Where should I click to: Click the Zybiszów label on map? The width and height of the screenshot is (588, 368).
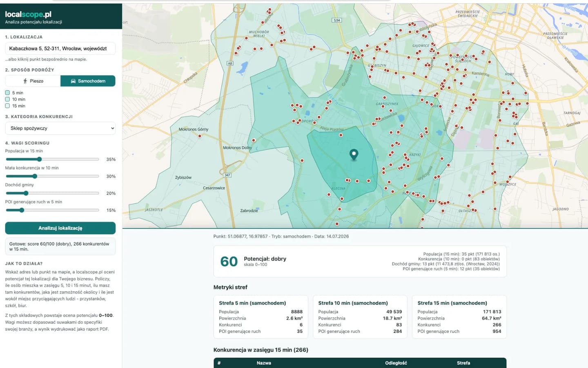click(183, 177)
